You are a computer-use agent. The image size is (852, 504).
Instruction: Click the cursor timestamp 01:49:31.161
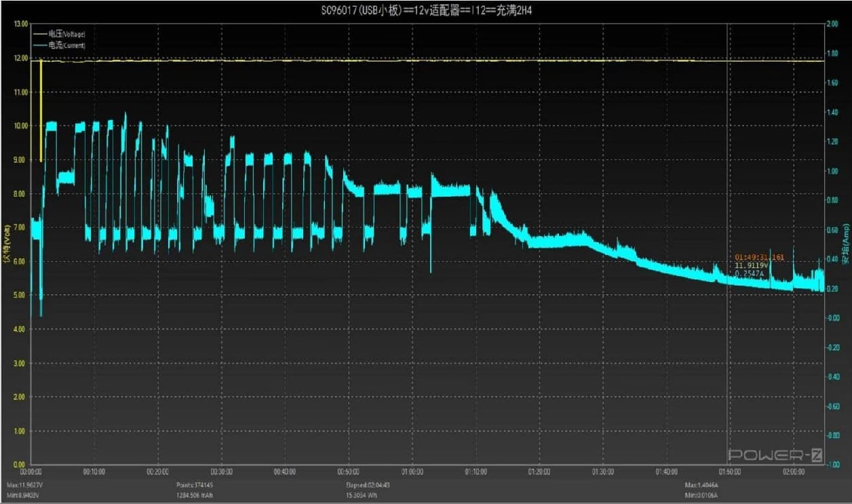(760, 258)
